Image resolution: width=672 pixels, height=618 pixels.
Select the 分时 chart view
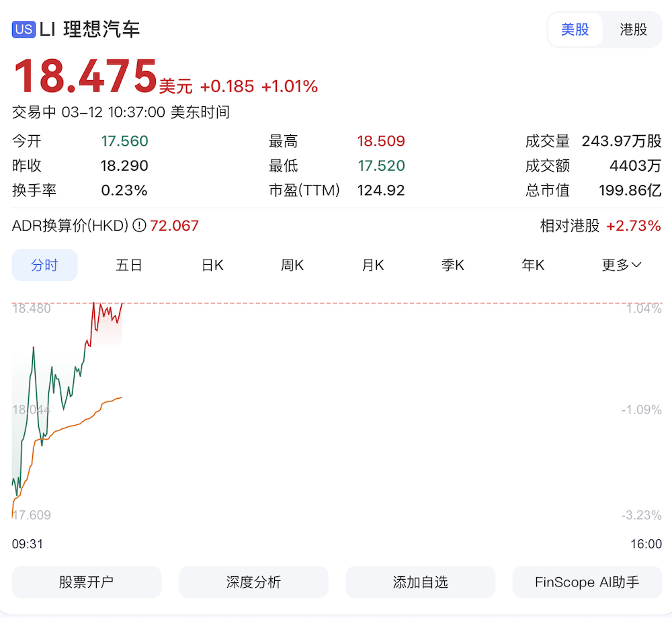44,265
